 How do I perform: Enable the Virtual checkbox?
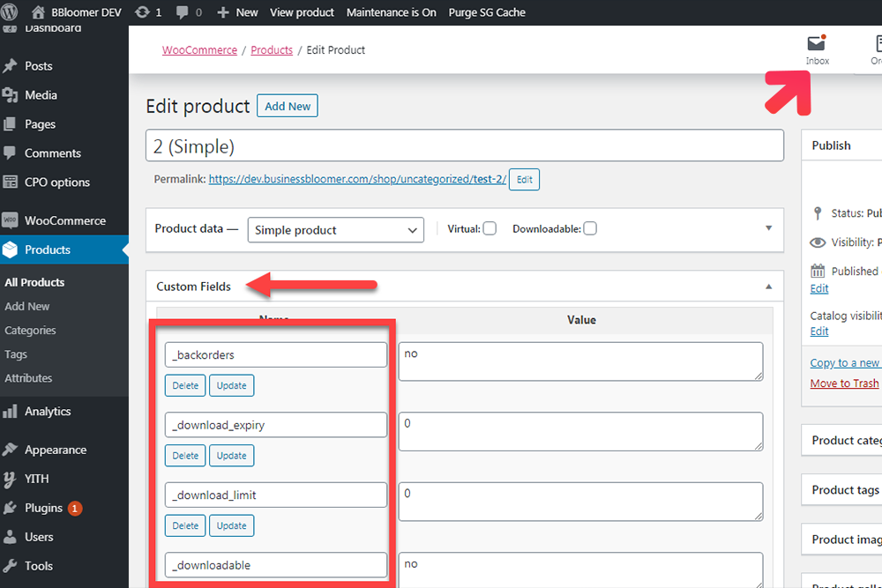point(490,228)
